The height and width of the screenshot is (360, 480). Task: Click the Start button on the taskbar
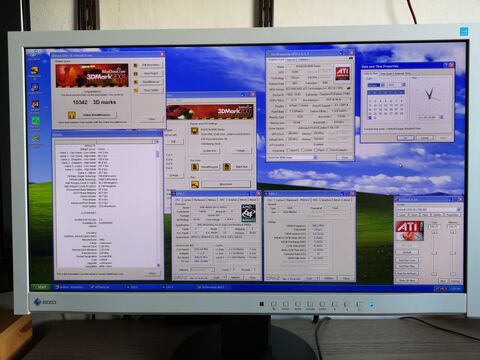(41, 287)
